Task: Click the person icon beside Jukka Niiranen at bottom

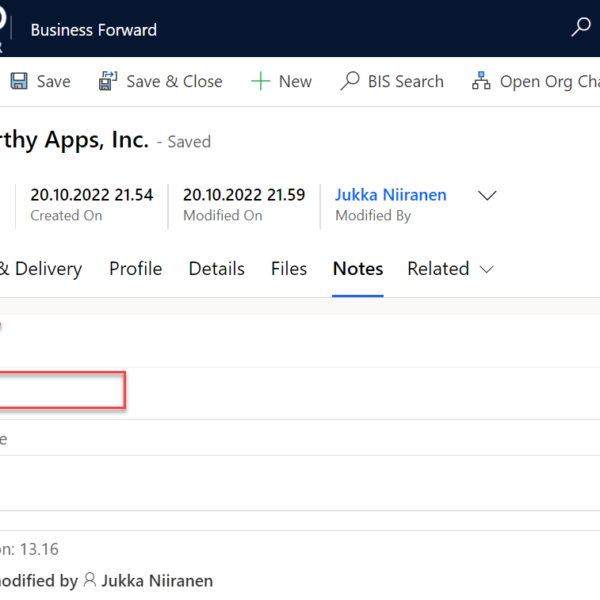Action: pyautogui.click(x=90, y=580)
